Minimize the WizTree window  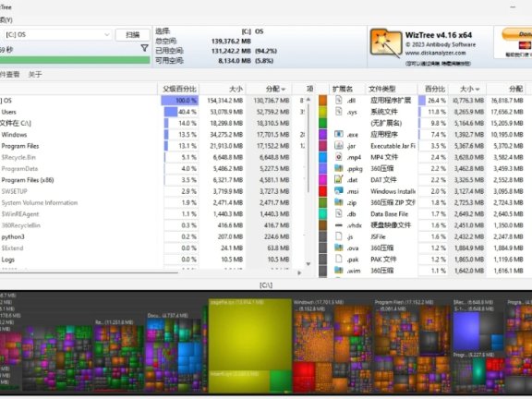pyautogui.click(x=513, y=6)
